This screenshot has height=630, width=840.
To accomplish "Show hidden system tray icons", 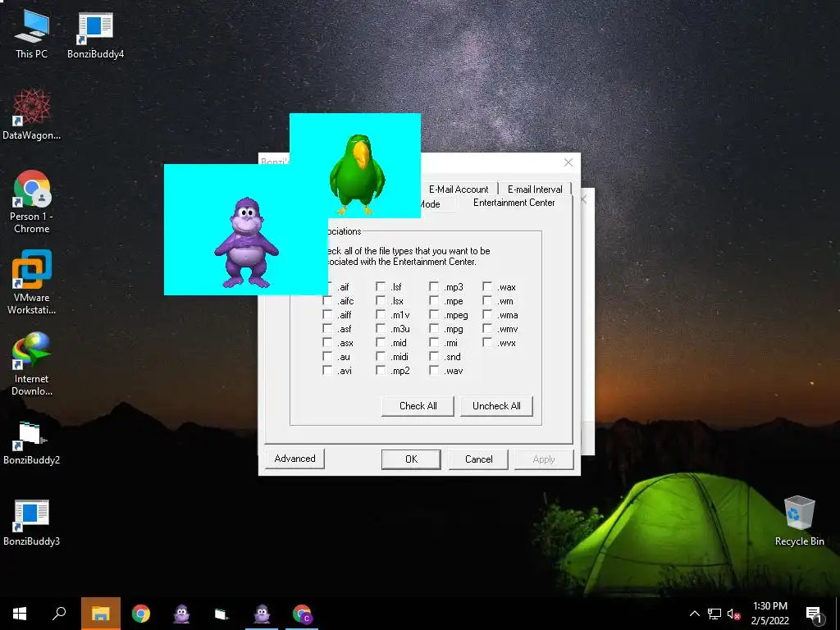I will click(x=694, y=614).
